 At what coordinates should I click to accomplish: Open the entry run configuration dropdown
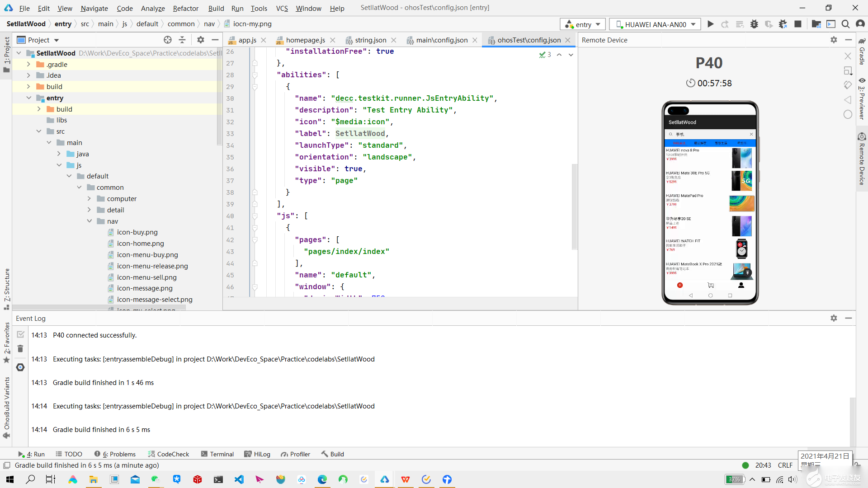pos(583,24)
